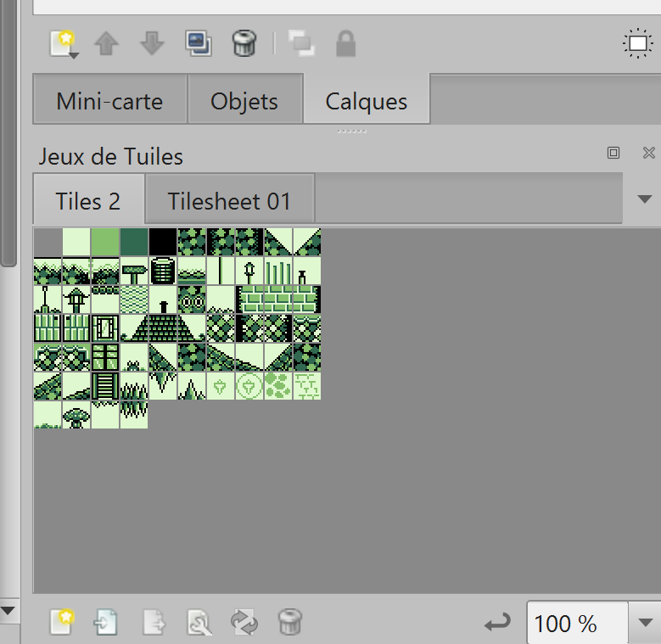Toggle highlight current layer button

[x=636, y=43]
